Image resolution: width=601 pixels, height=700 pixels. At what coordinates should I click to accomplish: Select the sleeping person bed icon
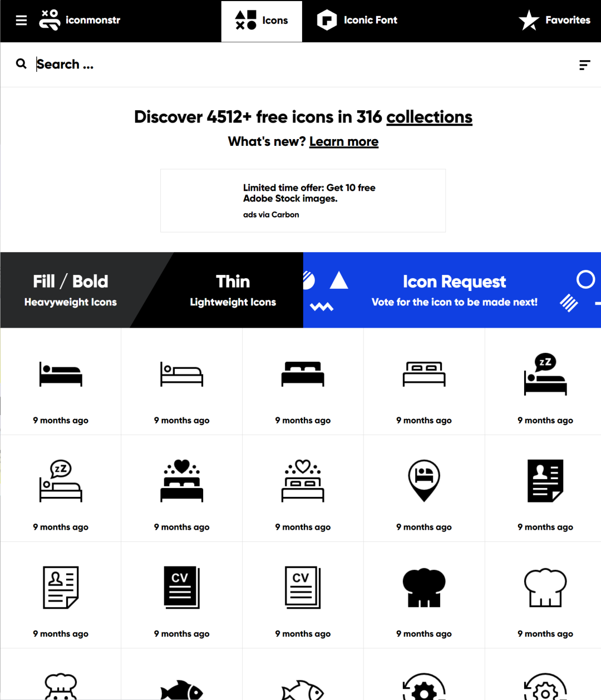(x=60, y=374)
